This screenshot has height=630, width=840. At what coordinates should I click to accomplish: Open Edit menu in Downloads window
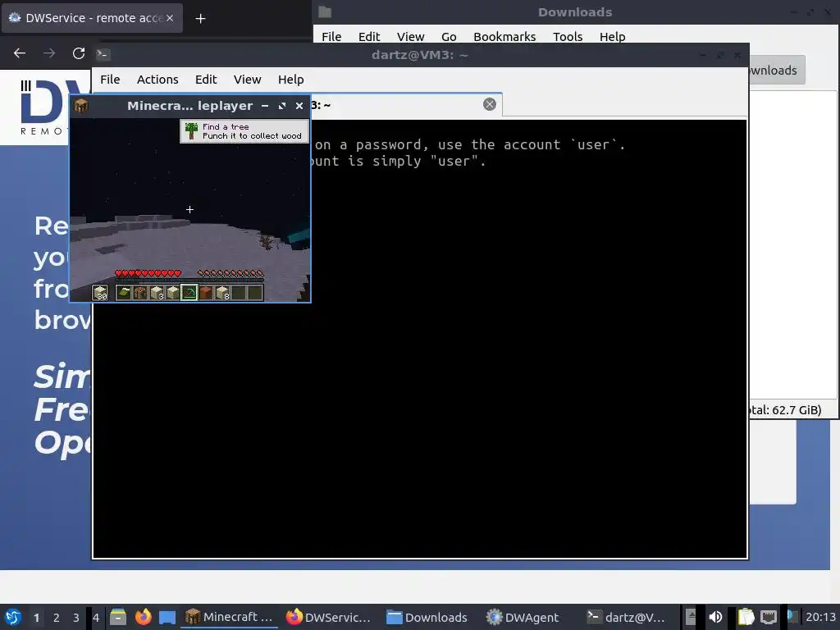369,36
